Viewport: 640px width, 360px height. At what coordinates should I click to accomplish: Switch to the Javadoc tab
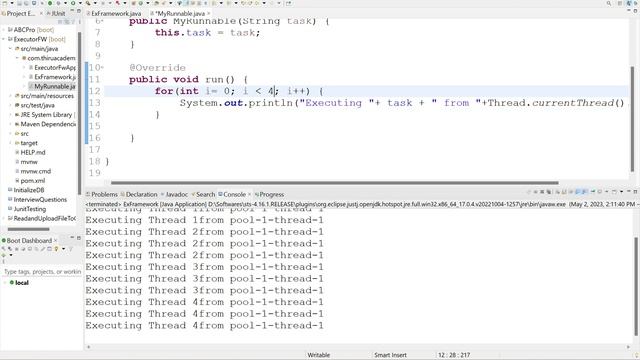(174, 194)
